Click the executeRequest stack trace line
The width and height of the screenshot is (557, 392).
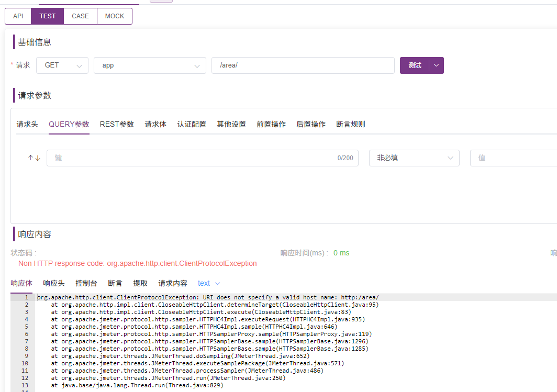click(x=208, y=320)
